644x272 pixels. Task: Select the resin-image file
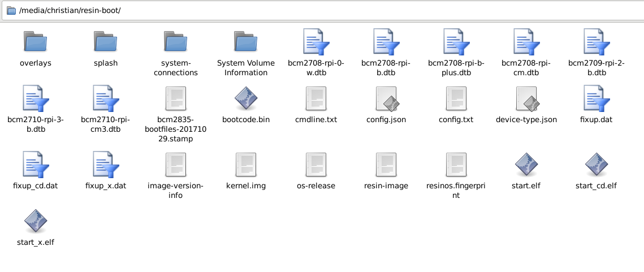pyautogui.click(x=386, y=171)
